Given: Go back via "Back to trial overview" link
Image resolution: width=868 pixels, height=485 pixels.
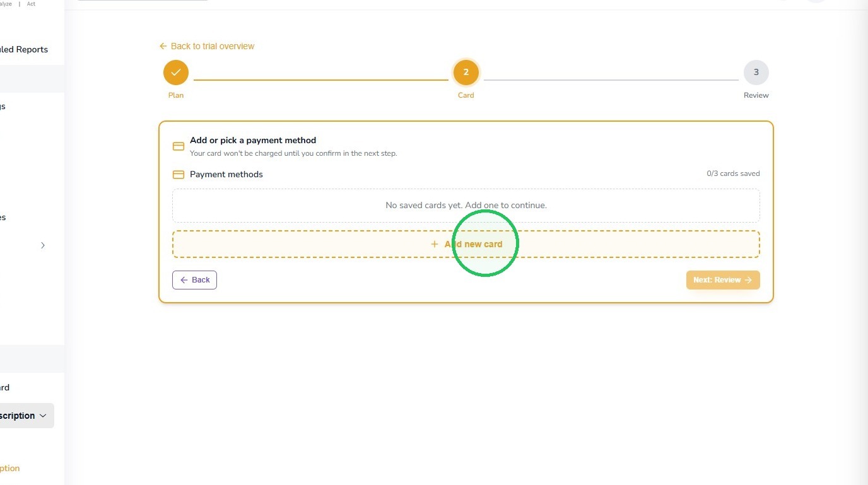Looking at the screenshot, I should tap(207, 46).
